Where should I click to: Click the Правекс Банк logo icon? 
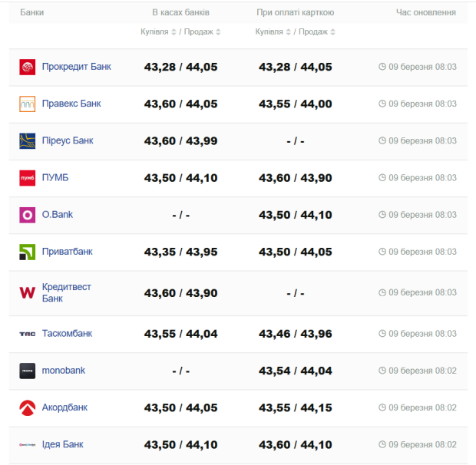click(x=28, y=104)
